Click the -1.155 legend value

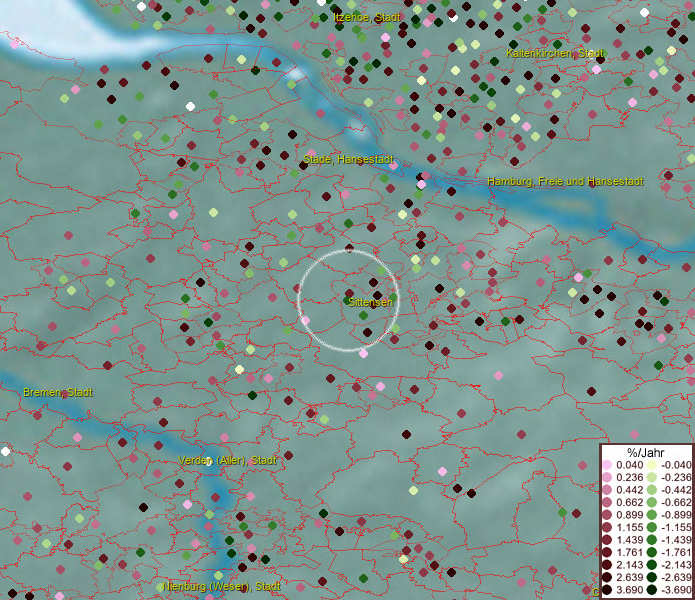point(676,527)
